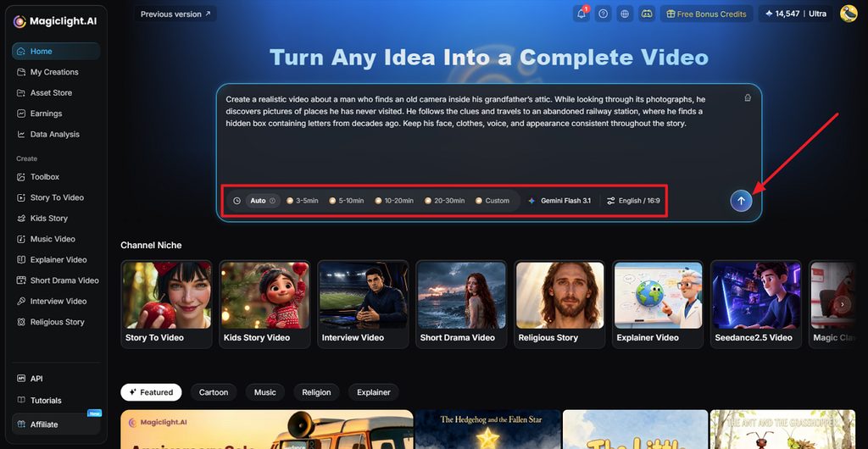868x449 pixels.
Task: Select the Explainer filter tab
Action: coord(374,392)
